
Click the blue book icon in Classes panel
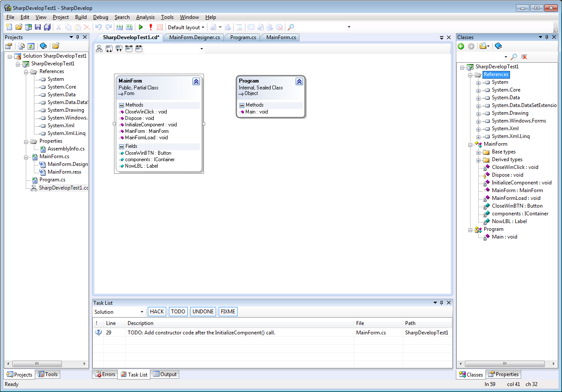tap(498, 46)
